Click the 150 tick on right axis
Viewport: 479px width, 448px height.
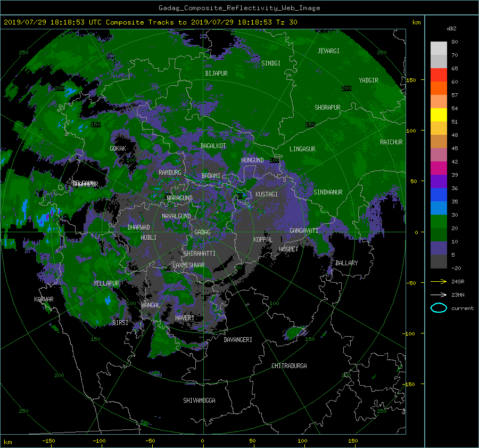411,80
